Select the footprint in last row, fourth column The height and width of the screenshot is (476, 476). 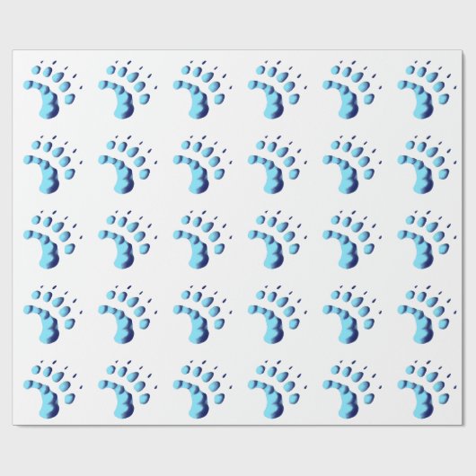(278, 389)
